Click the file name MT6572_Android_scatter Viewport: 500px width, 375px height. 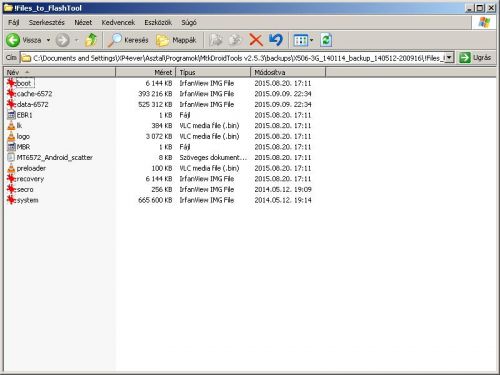[55, 157]
